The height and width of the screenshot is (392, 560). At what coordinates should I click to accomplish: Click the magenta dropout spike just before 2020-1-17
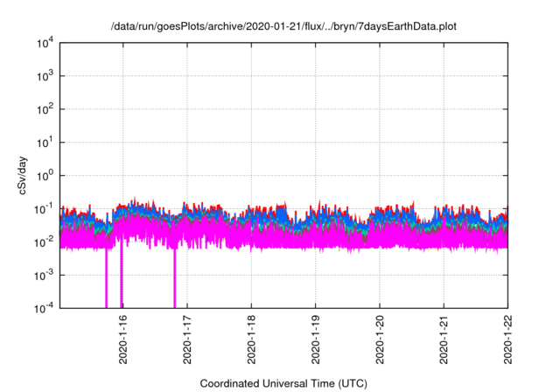175,278
